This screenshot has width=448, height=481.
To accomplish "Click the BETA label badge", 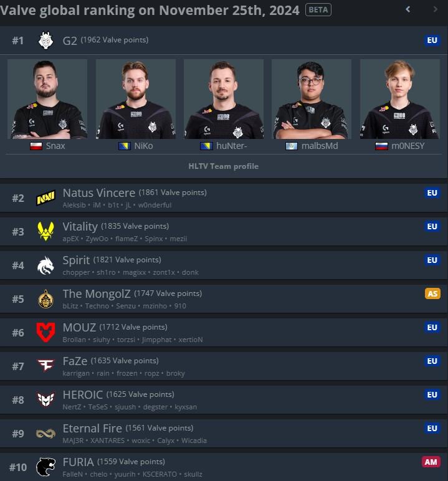I will [x=318, y=10].
